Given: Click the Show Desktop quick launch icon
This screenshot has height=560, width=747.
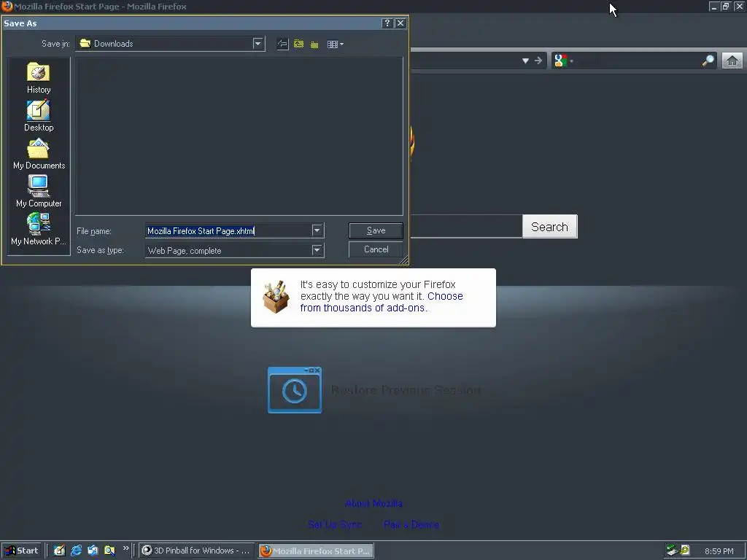Looking at the screenshot, I should click(x=59, y=551).
